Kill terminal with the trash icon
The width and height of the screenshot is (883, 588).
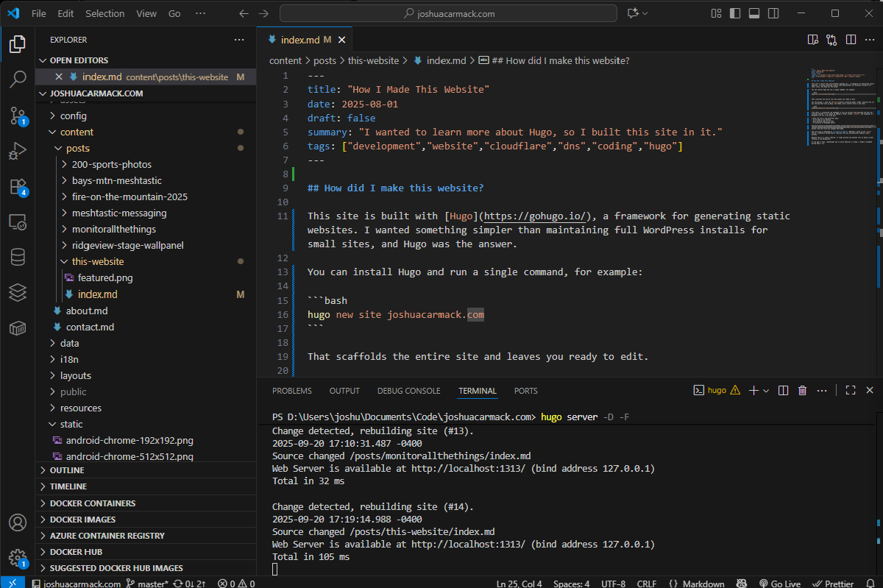click(803, 391)
